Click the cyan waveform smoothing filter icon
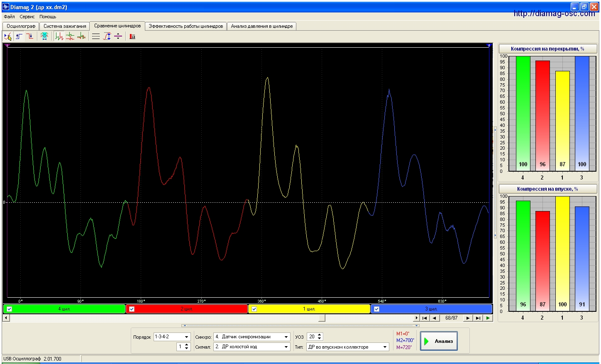The image size is (601, 364). coord(44,36)
